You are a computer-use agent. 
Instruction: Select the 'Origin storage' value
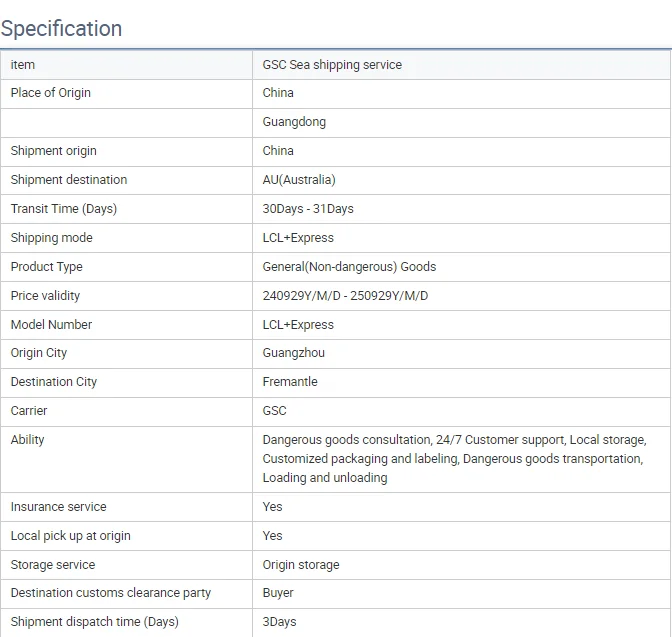[x=301, y=565]
